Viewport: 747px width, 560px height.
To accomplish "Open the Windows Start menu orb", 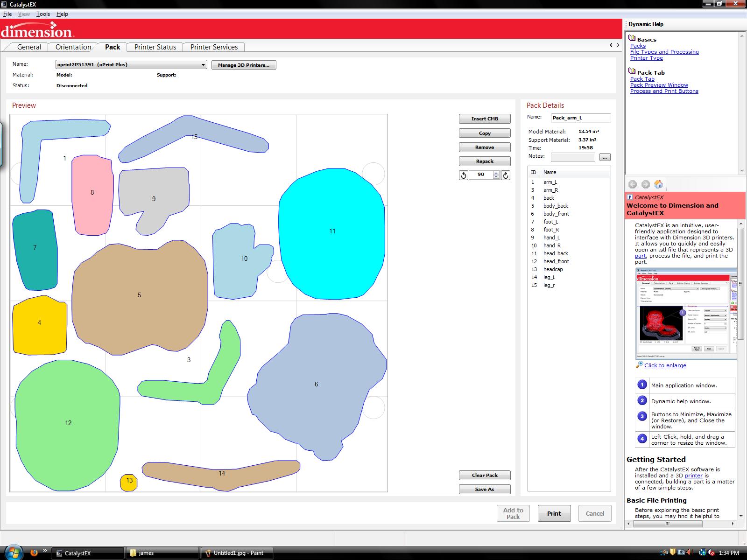I will tap(13, 553).
